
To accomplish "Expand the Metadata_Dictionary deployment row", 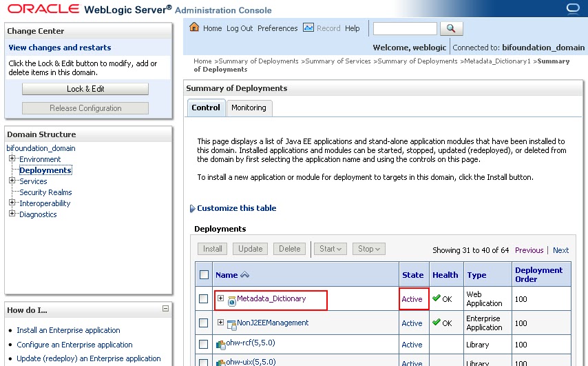I will pos(220,298).
